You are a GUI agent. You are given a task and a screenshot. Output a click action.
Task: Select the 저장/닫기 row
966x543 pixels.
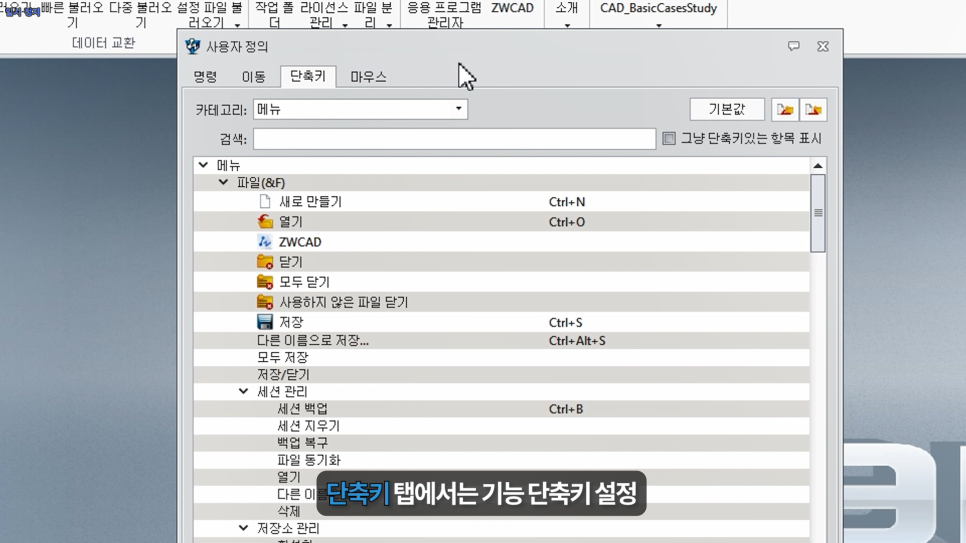tap(501, 375)
